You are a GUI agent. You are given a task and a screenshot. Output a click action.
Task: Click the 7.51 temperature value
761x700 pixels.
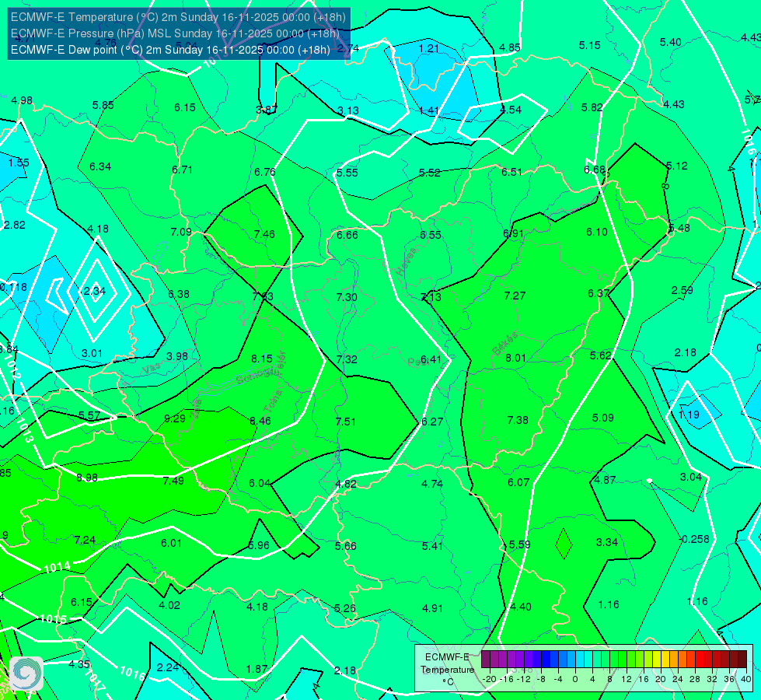click(x=346, y=421)
